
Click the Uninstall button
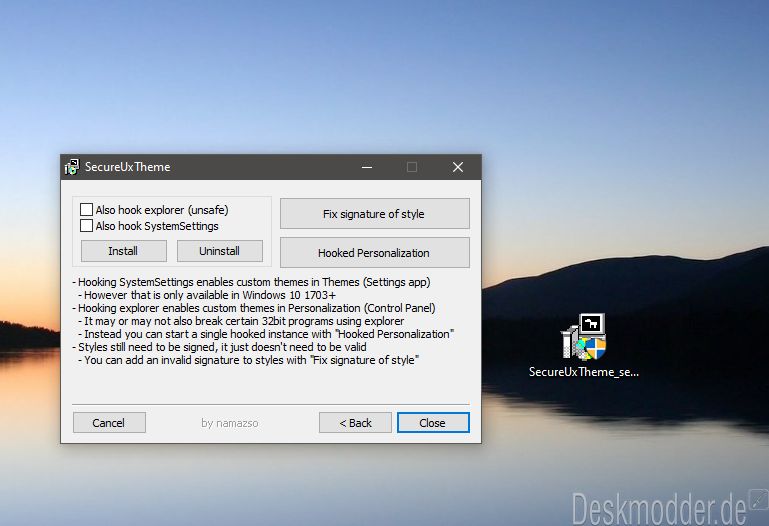pyautogui.click(x=220, y=251)
